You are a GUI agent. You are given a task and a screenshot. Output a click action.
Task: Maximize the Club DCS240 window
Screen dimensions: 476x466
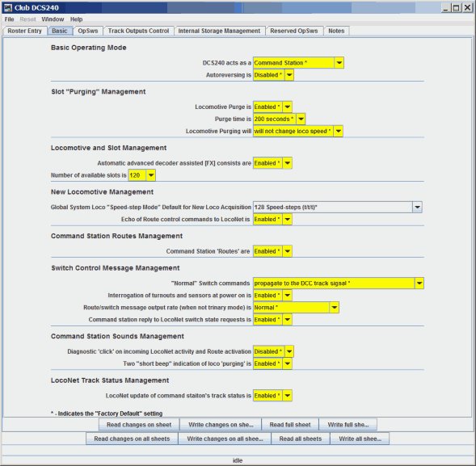pos(456,8)
